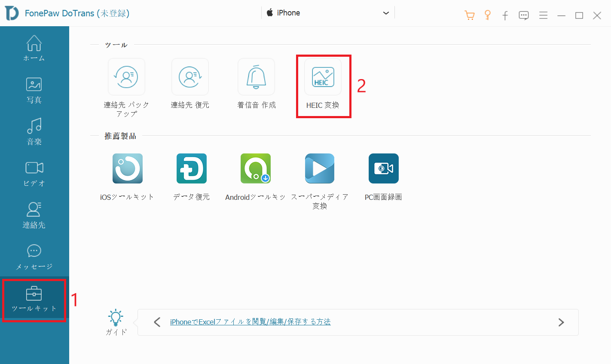The height and width of the screenshot is (364, 611).
Task: Click the ガイド lightbulb icon
Action: point(116,317)
